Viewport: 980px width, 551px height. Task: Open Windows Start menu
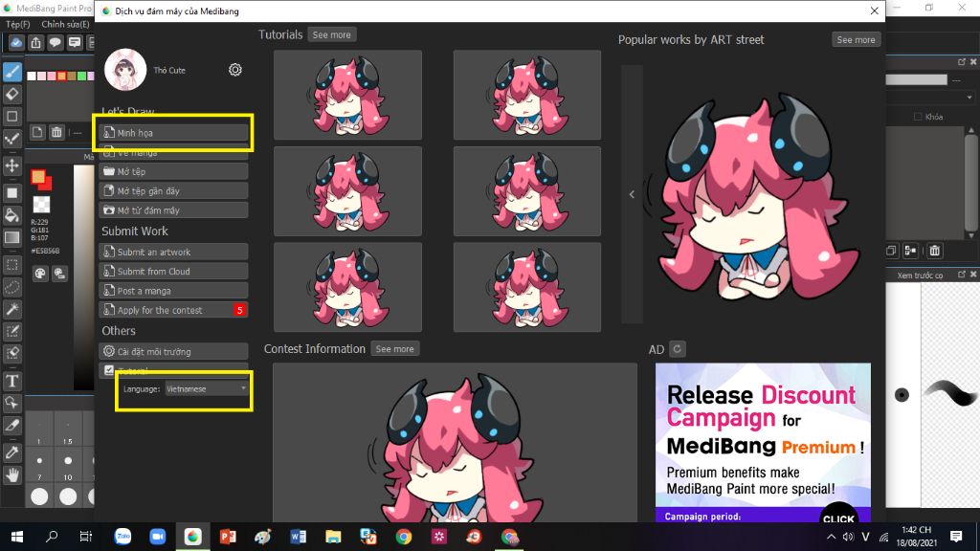[17, 537]
